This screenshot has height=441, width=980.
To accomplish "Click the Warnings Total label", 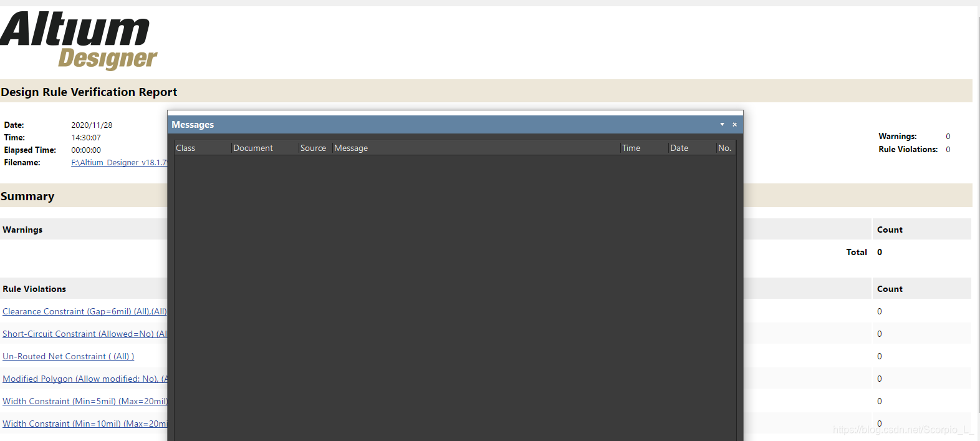I will [857, 252].
